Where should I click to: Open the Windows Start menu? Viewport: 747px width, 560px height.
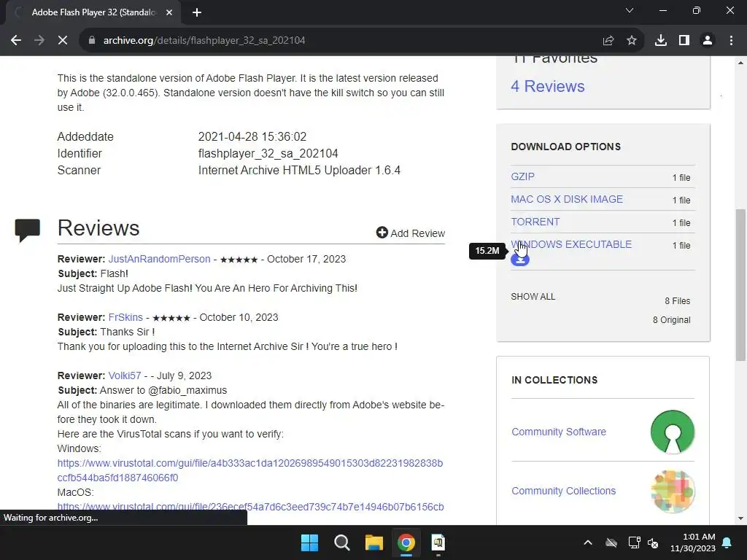point(309,542)
